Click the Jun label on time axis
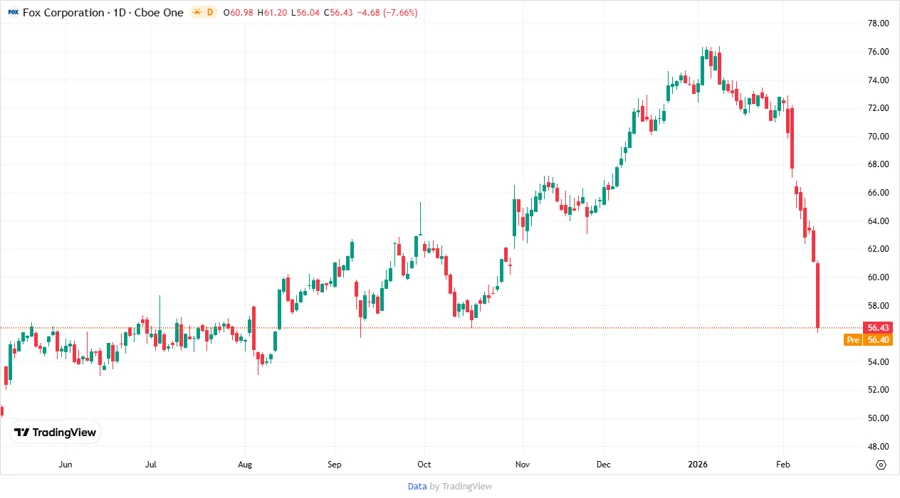900x498 pixels. tap(65, 464)
